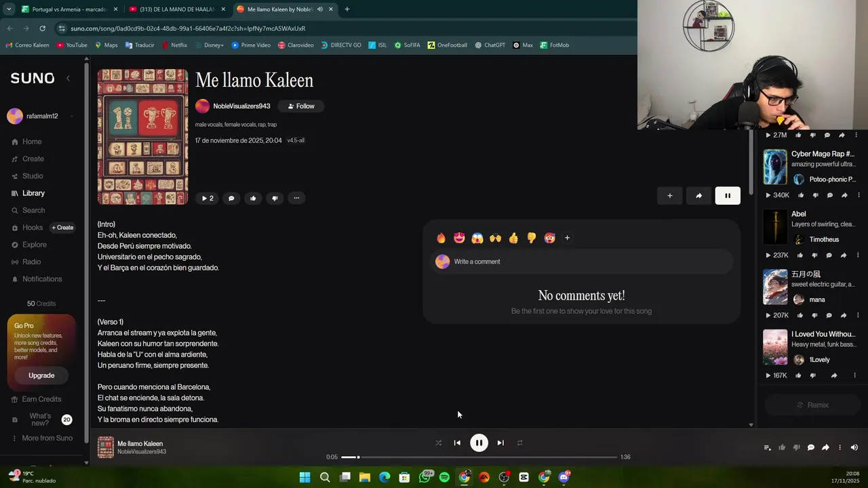
Task: Expand rafamalm12 account menu
Action: tap(41, 116)
